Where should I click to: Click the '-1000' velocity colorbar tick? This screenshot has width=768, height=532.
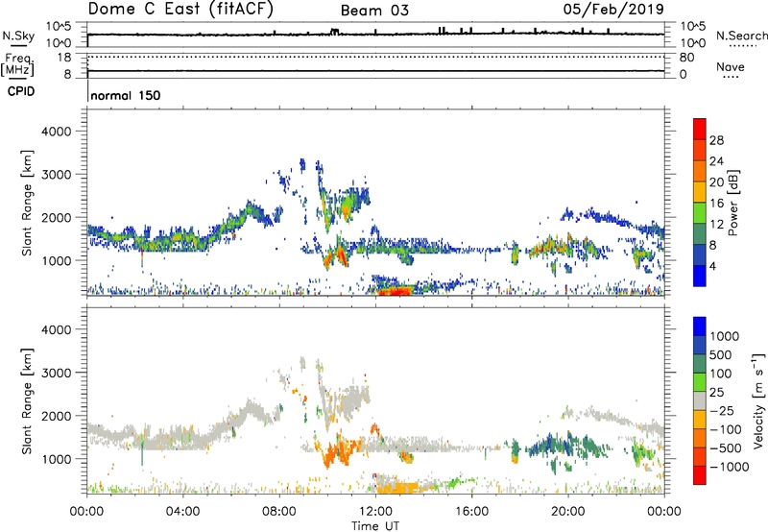pos(729,467)
